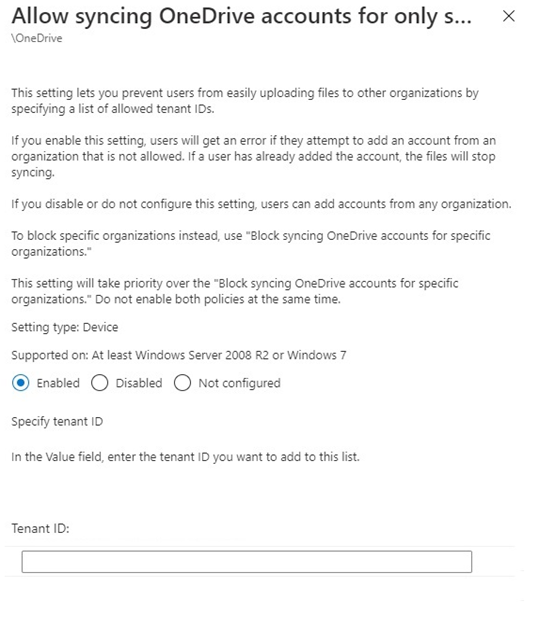Click the To block specific organizations paragraph
Viewport: 539px width, 629px height.
pyautogui.click(x=251, y=243)
